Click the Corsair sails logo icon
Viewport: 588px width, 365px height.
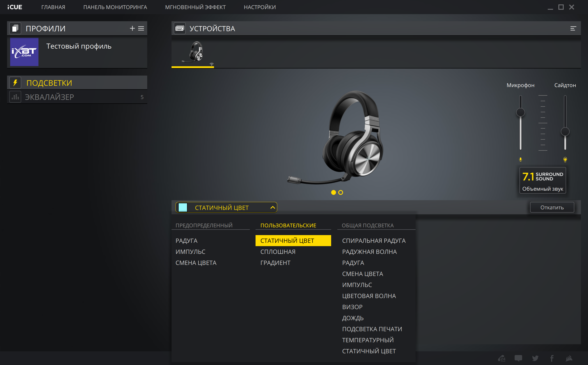(569, 358)
